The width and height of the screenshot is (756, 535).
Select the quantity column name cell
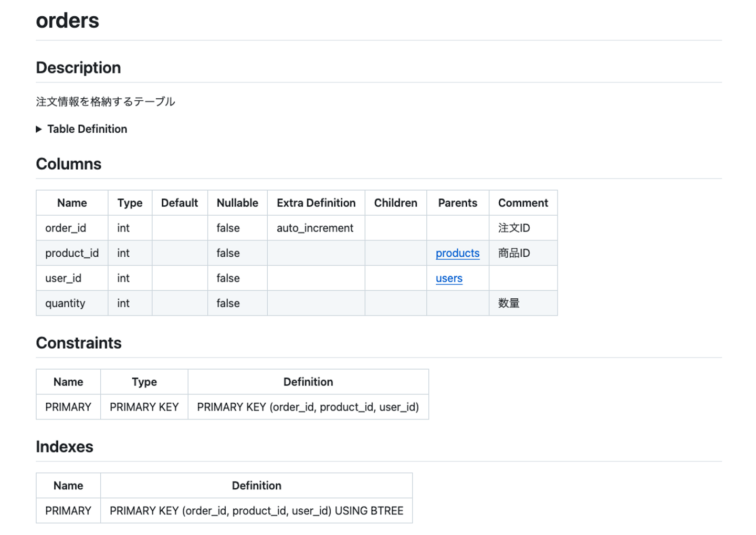click(x=65, y=303)
